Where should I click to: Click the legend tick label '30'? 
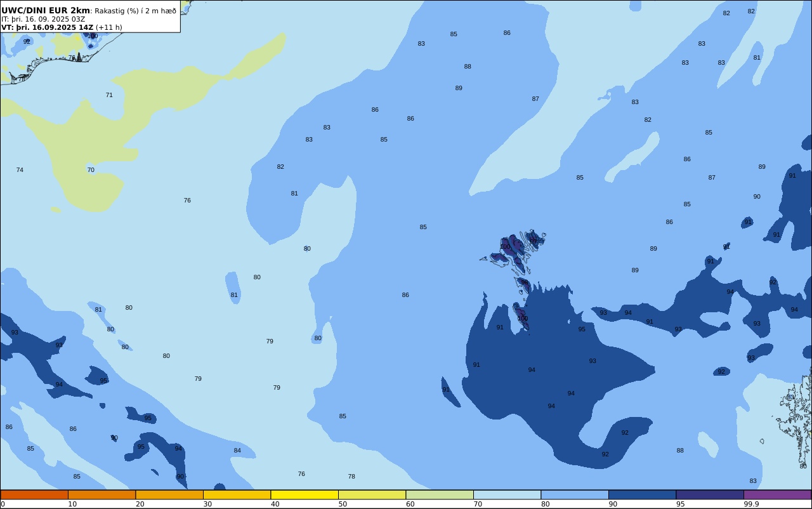click(207, 504)
